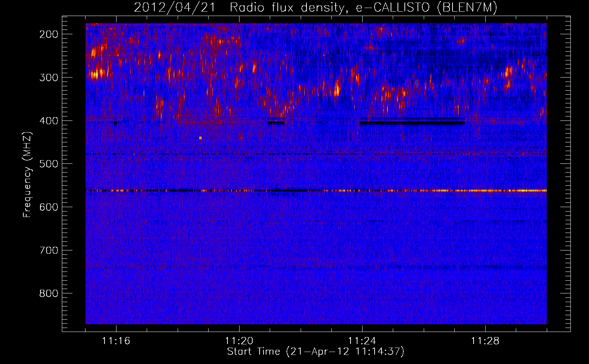The height and width of the screenshot is (364, 589).
Task: Click the 600 frequency tick label
Action: tap(49, 207)
